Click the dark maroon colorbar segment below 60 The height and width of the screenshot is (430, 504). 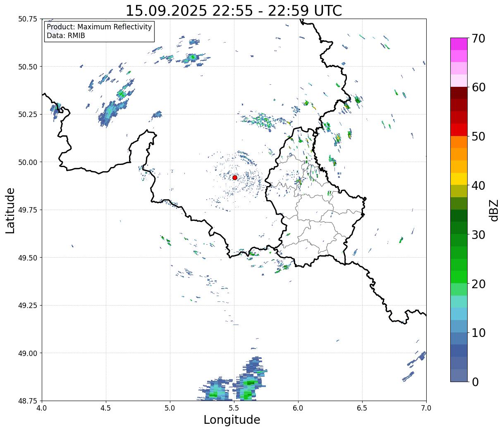[x=459, y=93]
